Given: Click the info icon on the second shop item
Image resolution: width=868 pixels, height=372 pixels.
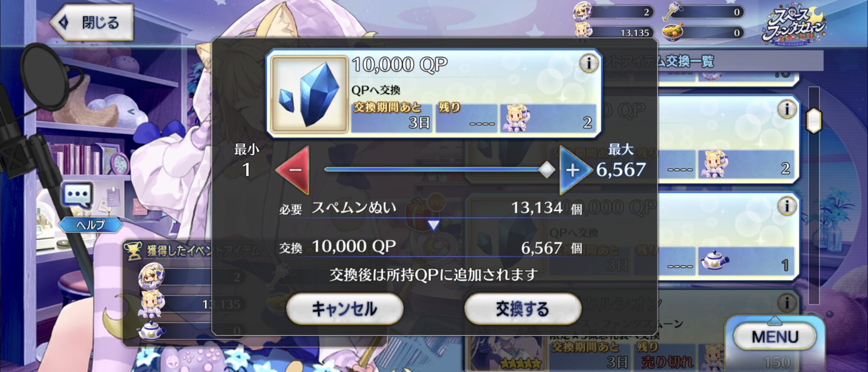Looking at the screenshot, I should click(x=786, y=109).
